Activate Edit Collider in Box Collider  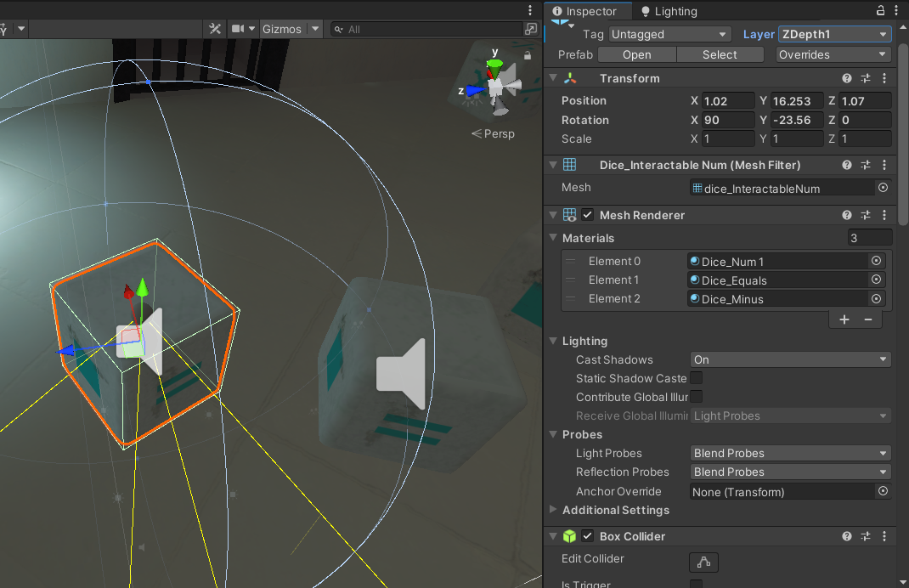703,562
